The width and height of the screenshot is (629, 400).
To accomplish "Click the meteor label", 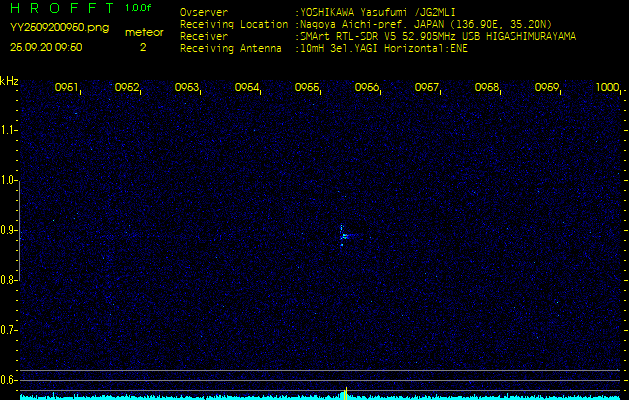I will (144, 33).
